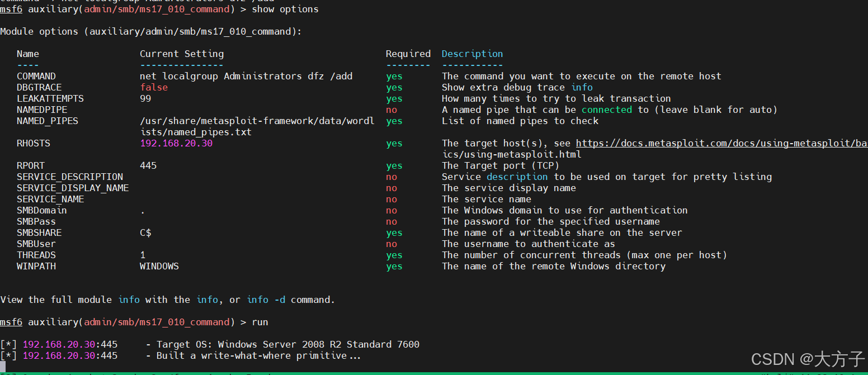Select the 'C$' SMBSHARE value
Image resolution: width=868 pixels, height=375 pixels.
coord(145,232)
